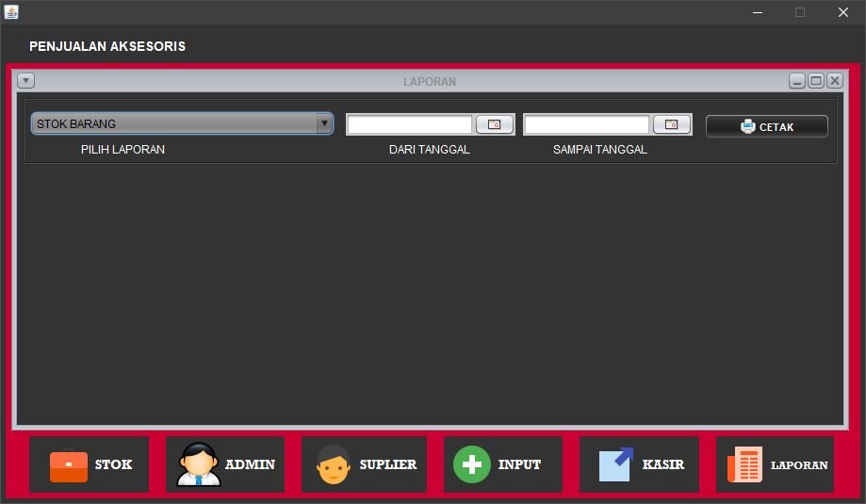Minimize the LAPORAN internal window

797,81
